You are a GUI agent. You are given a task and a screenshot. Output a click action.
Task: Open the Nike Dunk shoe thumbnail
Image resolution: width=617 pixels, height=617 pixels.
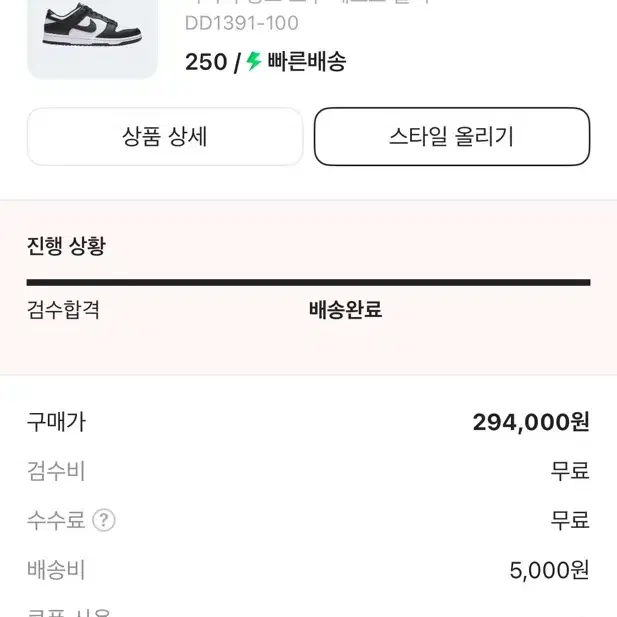pos(92,39)
